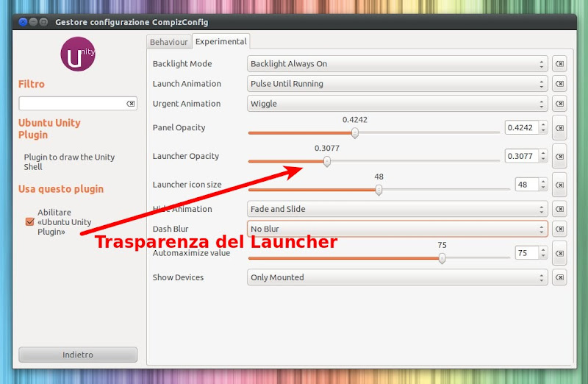This screenshot has height=384, width=588.
Task: Open the Dash Blur dropdown
Action: click(x=397, y=229)
